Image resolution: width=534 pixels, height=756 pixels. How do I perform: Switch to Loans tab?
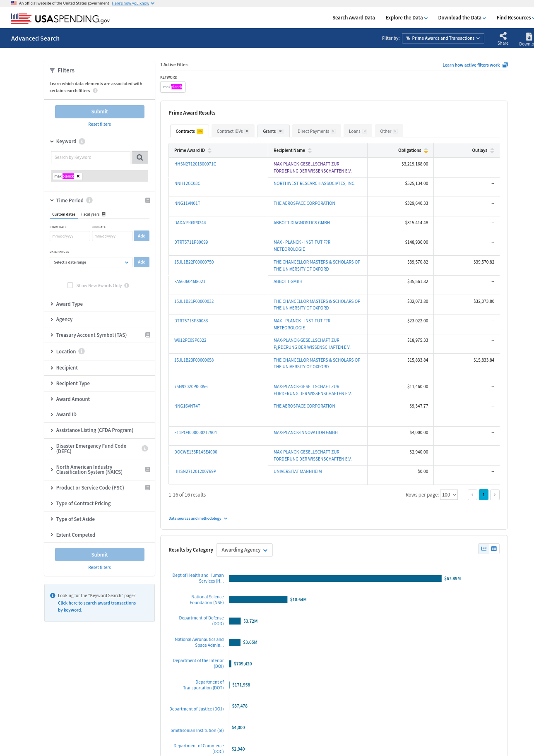point(358,131)
